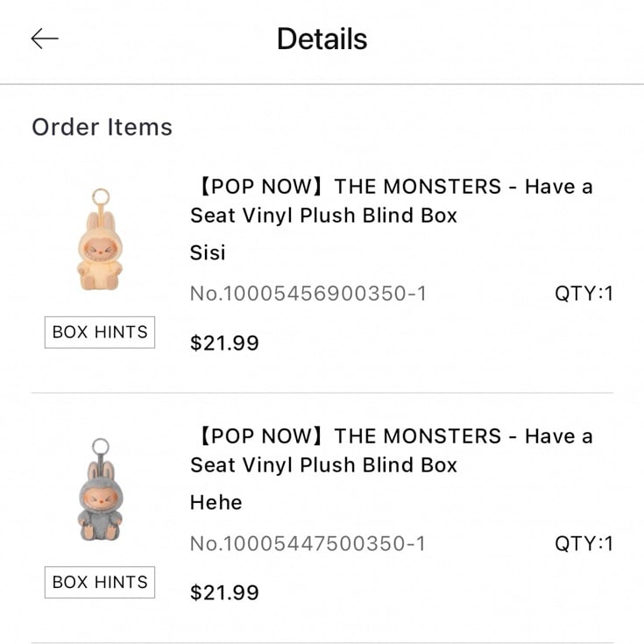Open BOX HINTS for the Hehe item
The height and width of the screenshot is (644, 644).
click(100, 583)
